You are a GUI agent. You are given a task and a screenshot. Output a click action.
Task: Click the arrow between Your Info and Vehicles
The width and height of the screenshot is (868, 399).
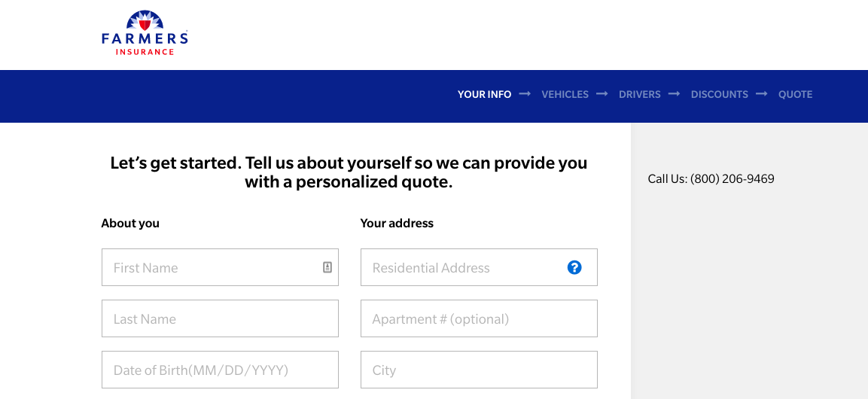tap(525, 94)
